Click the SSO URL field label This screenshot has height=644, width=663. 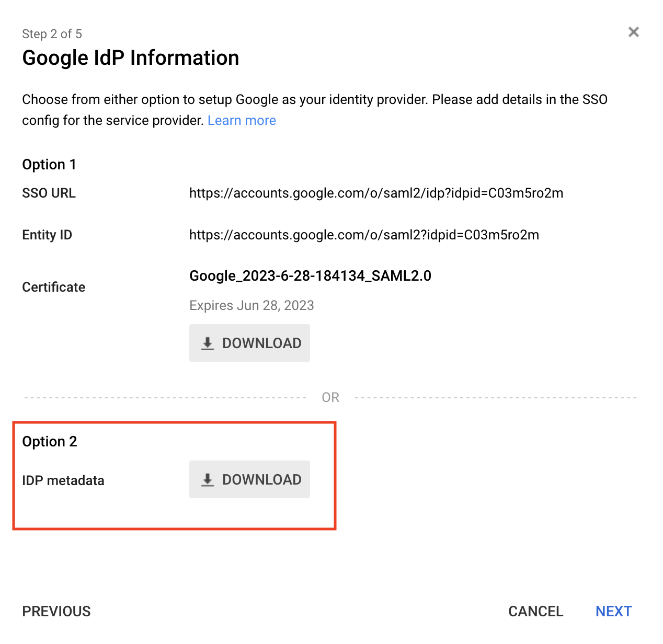click(49, 193)
